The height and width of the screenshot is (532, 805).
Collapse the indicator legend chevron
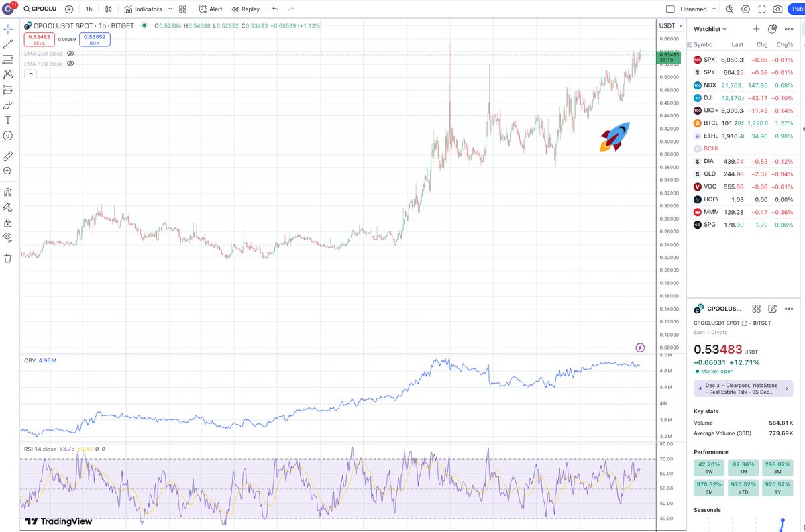(x=30, y=74)
